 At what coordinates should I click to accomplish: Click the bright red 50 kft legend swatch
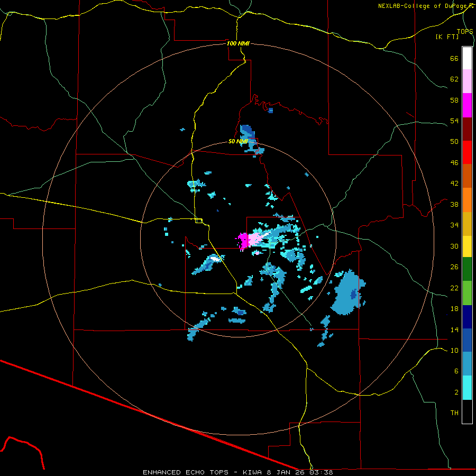pos(467,152)
